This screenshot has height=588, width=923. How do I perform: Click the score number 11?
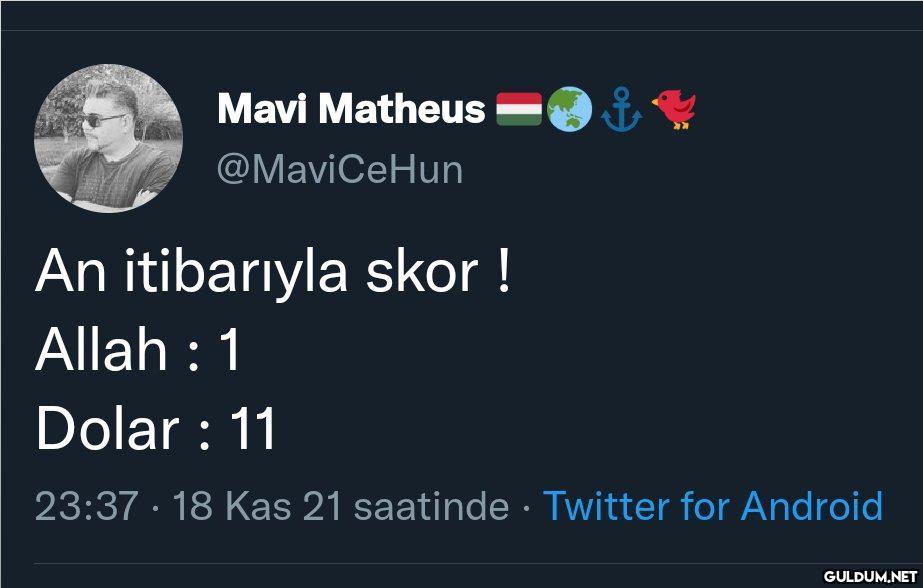tap(253, 430)
